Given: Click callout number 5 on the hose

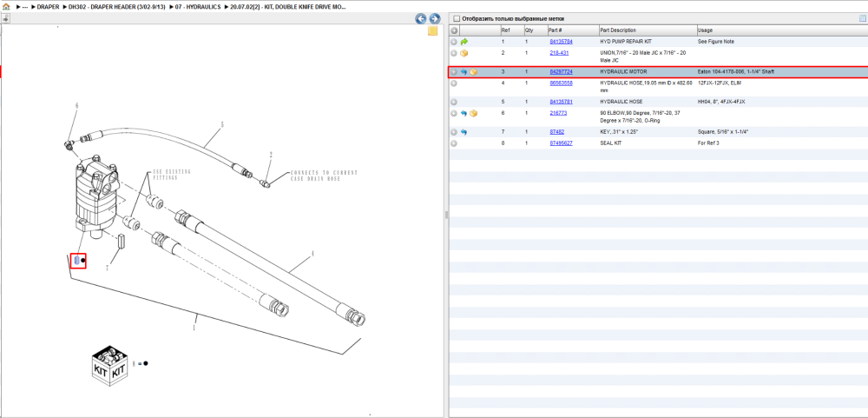Looking at the screenshot, I should (x=222, y=125).
